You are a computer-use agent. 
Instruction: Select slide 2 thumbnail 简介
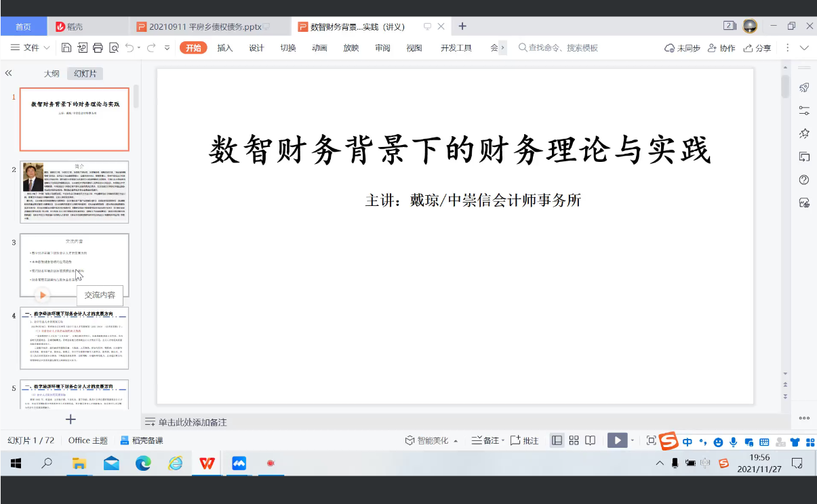point(74,192)
